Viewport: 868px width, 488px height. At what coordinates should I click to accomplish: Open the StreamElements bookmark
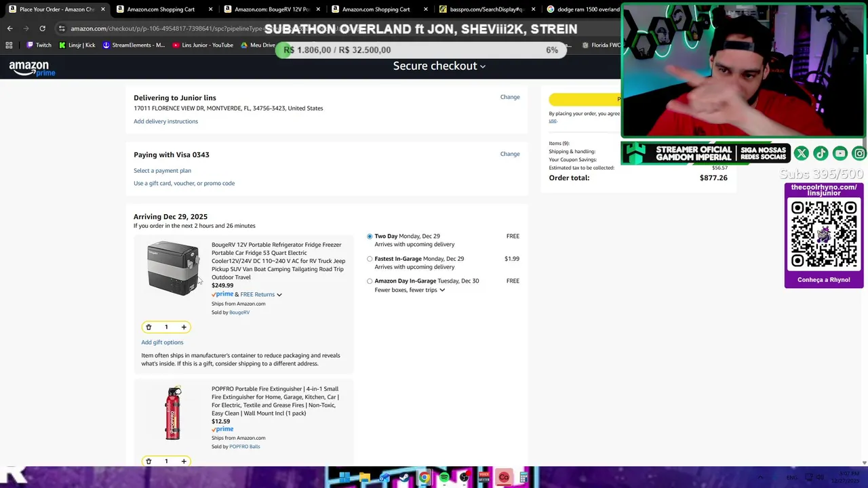[x=133, y=45]
